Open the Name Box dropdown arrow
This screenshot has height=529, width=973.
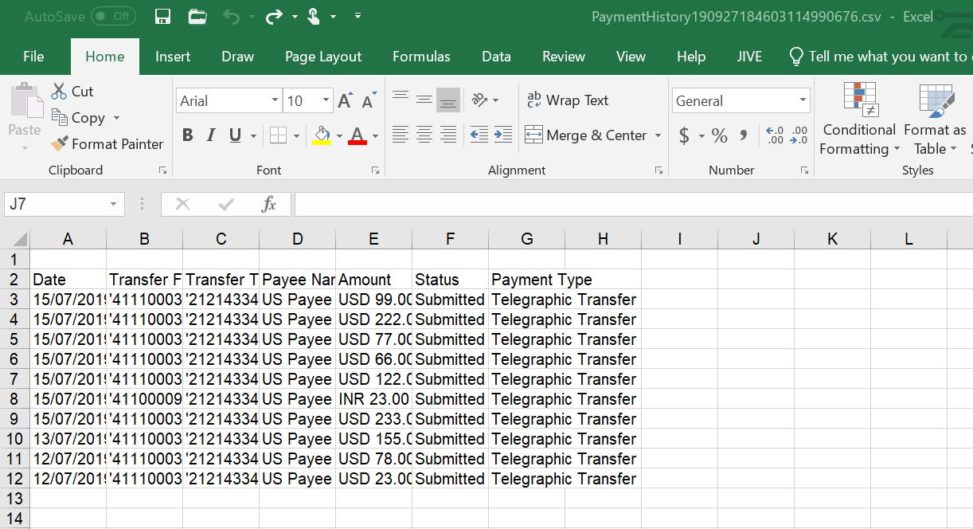tap(114, 204)
